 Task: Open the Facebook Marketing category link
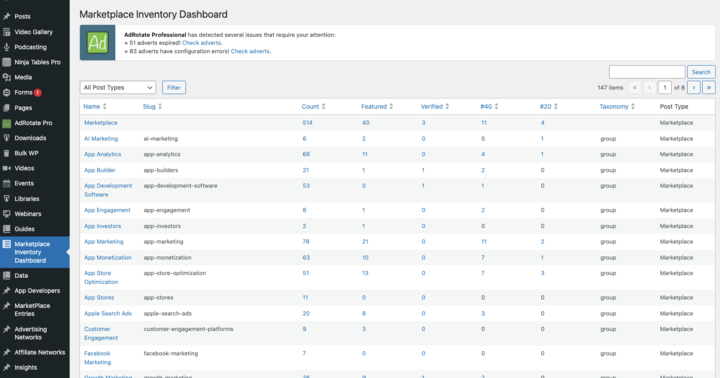97,358
